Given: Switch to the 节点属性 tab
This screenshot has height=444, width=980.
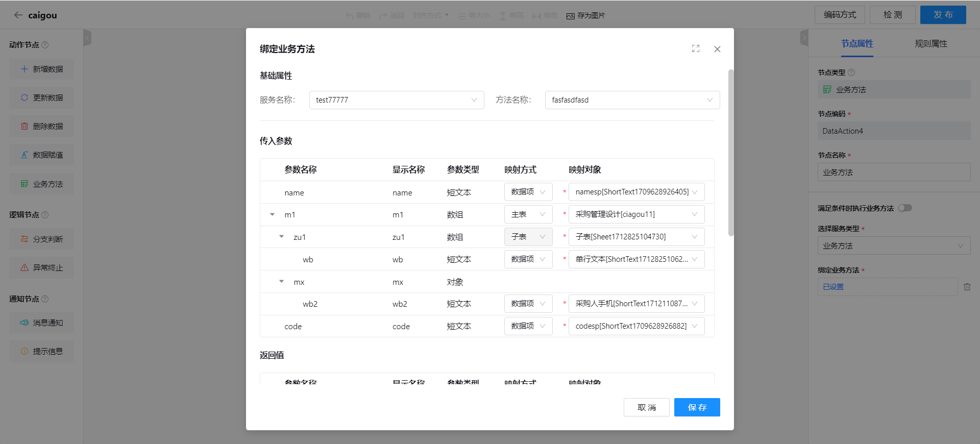Looking at the screenshot, I should point(857,44).
